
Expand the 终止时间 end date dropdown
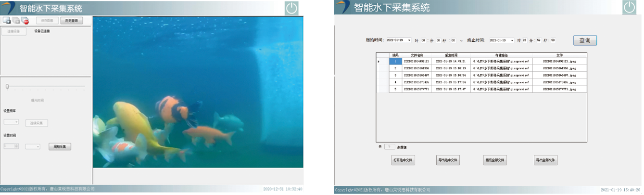(512, 40)
